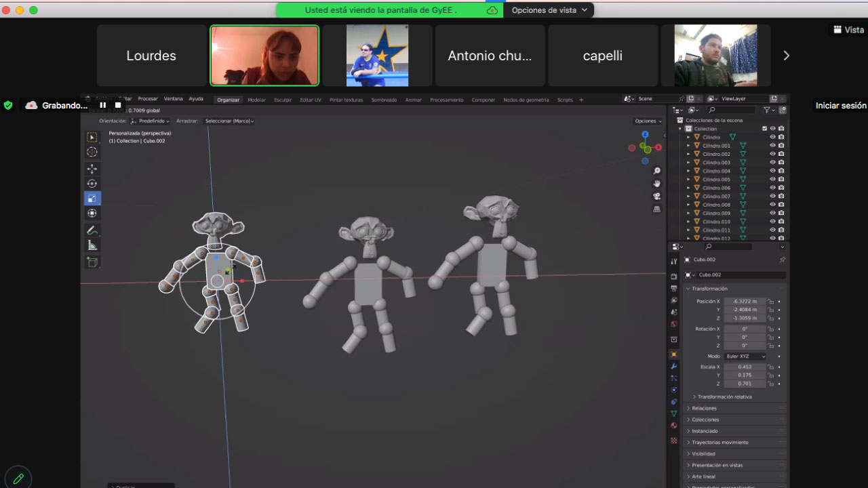The width and height of the screenshot is (868, 488).
Task: Switch orthographic/perspective with grid icon
Action: click(656, 209)
